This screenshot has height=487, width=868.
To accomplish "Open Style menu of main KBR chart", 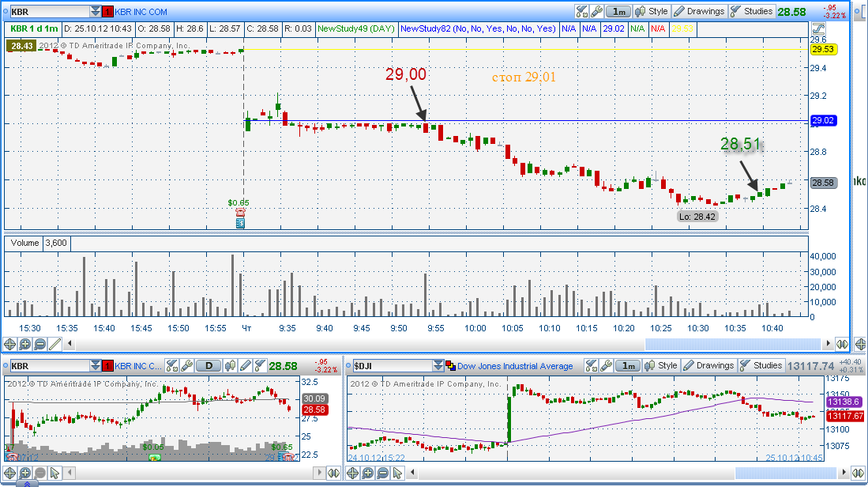I will [x=652, y=11].
